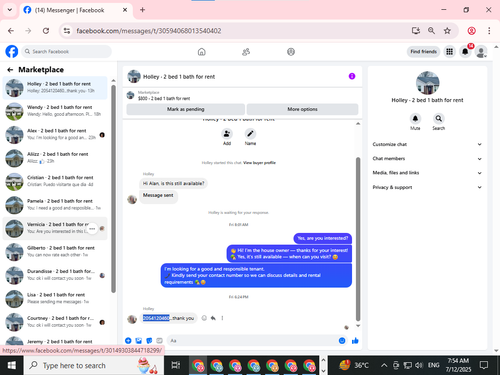Expand Chat members section
The height and width of the screenshot is (375, 500).
(427, 159)
